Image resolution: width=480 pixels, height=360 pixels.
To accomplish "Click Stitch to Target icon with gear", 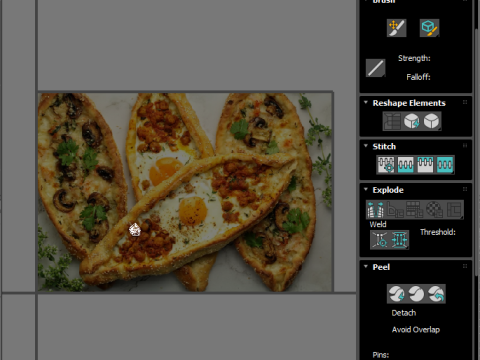I will coord(386,164).
